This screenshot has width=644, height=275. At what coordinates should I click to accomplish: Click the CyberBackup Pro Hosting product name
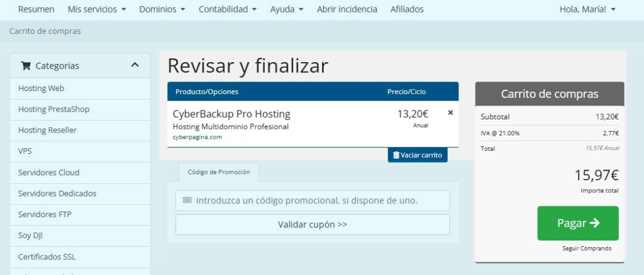coord(231,114)
